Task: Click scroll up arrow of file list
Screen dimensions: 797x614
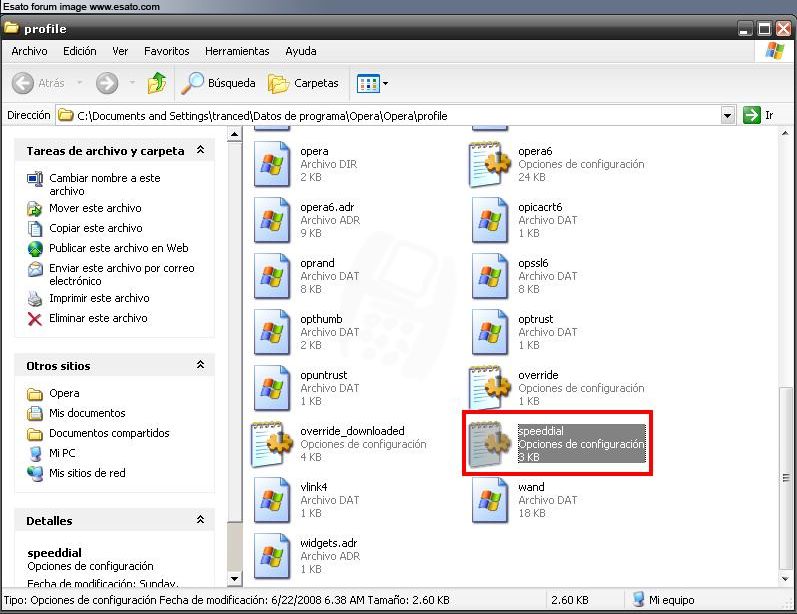Action: click(785, 134)
